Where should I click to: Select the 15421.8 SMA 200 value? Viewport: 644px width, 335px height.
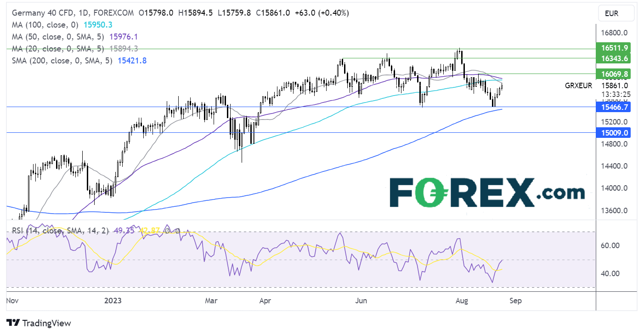(132, 60)
